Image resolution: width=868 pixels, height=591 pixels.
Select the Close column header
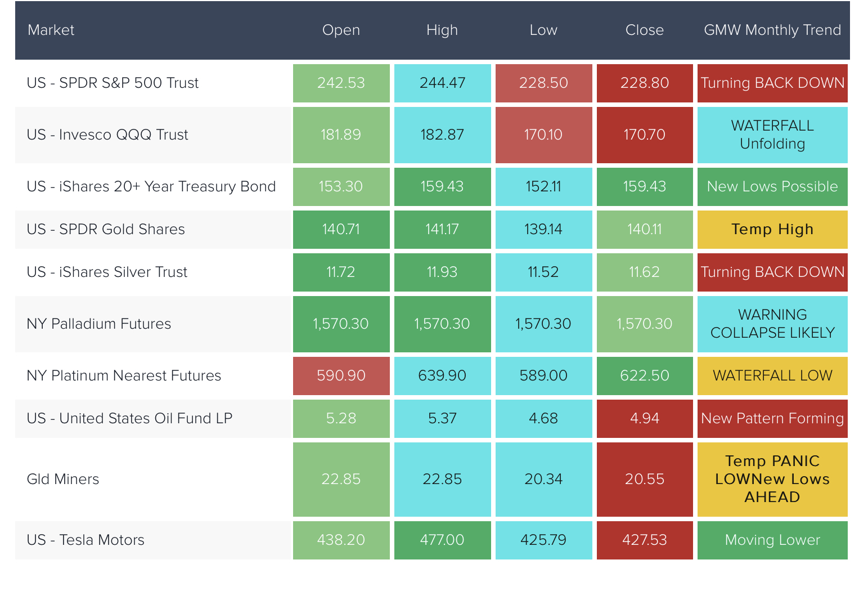pyautogui.click(x=645, y=30)
